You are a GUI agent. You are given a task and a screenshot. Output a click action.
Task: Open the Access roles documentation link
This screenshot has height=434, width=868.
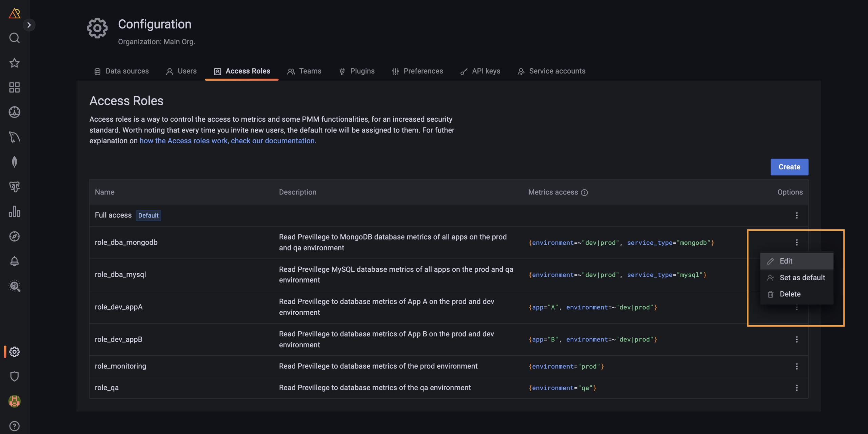point(227,141)
